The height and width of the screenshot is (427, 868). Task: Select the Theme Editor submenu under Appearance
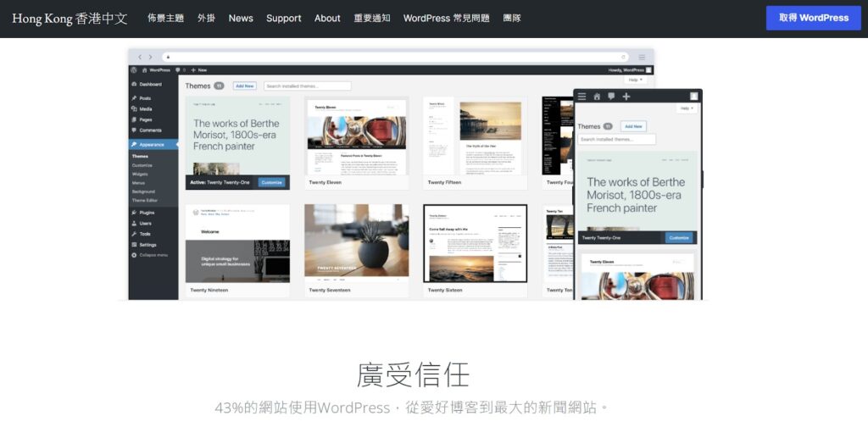[144, 200]
